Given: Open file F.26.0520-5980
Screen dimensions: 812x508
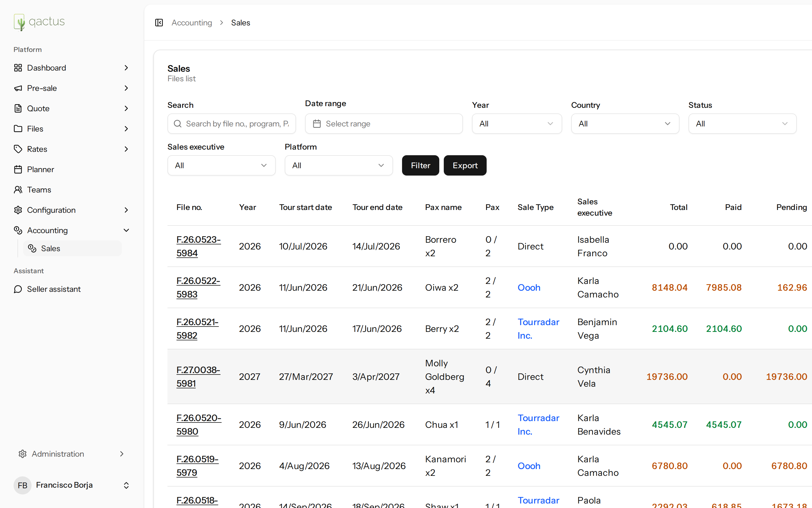Looking at the screenshot, I should [199, 425].
